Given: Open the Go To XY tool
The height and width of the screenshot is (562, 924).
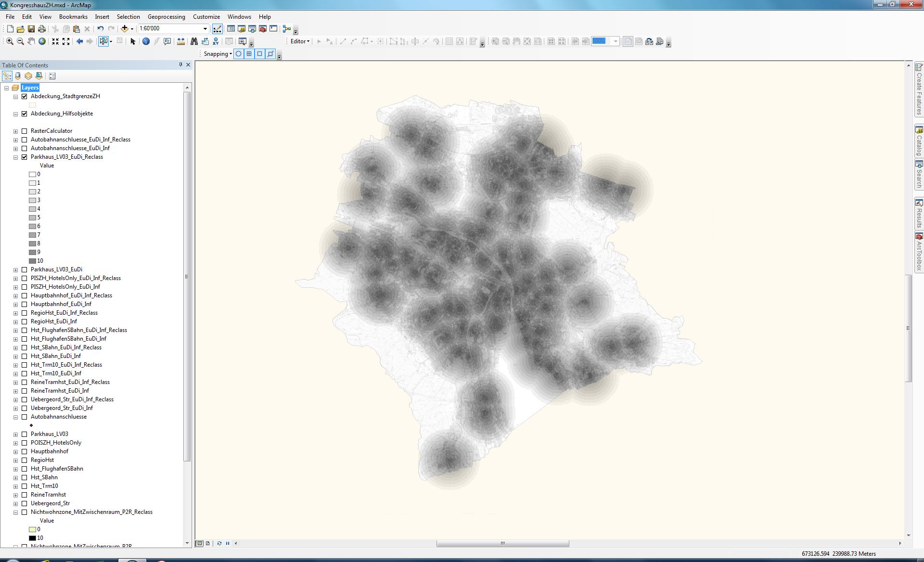Looking at the screenshot, I should click(x=216, y=41).
